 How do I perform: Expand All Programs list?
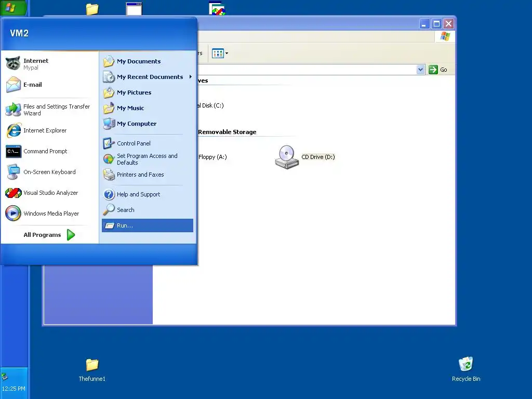49,235
